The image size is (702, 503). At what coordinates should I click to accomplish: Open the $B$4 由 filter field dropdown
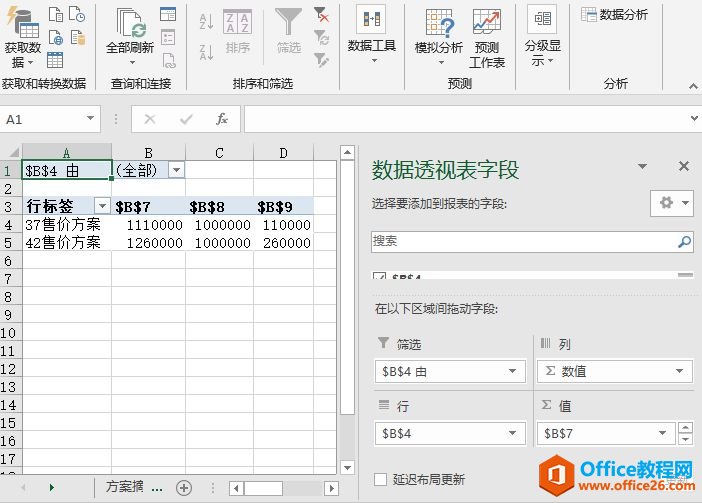pyautogui.click(x=512, y=371)
